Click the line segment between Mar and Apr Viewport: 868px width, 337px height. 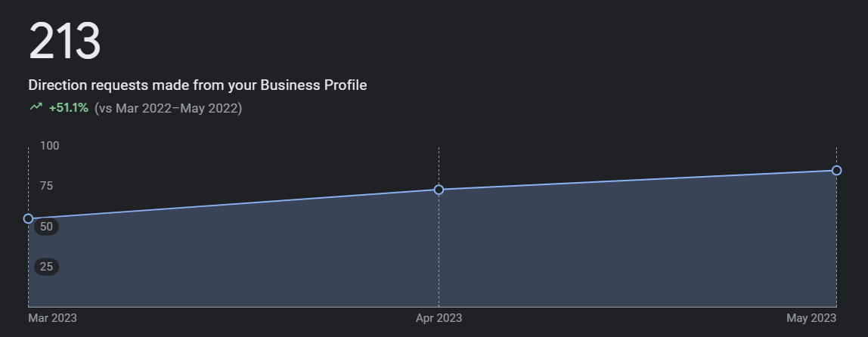[x=234, y=205]
